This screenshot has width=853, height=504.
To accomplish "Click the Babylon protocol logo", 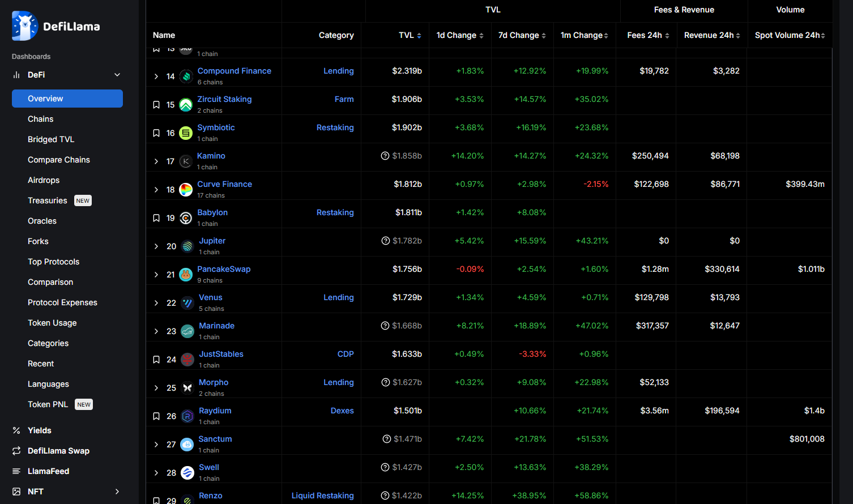I will [186, 218].
